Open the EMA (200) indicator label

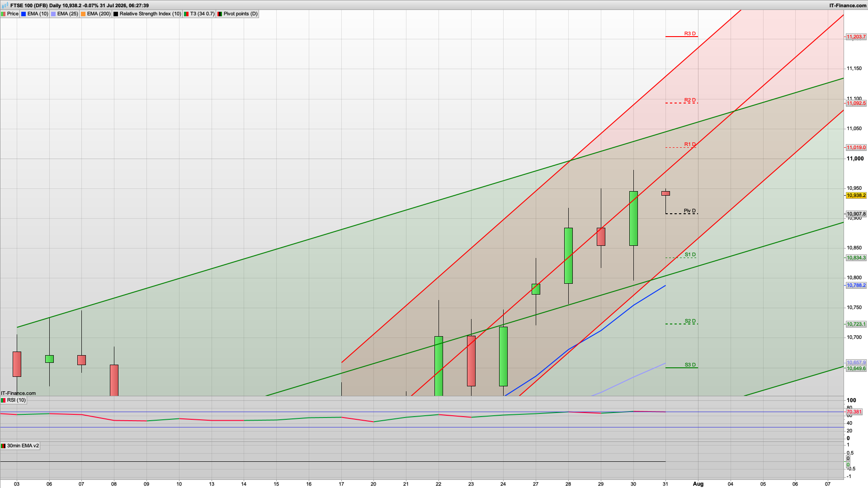click(99, 14)
